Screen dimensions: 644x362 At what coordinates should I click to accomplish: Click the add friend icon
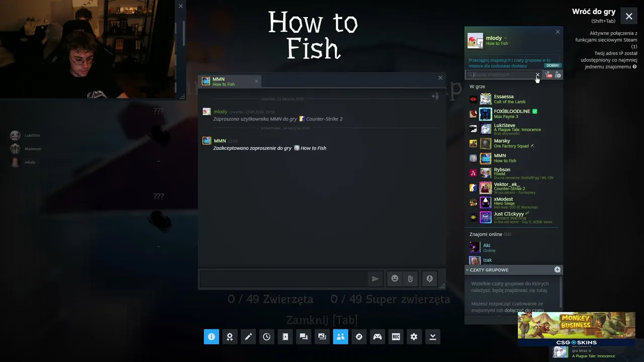pyautogui.click(x=557, y=75)
